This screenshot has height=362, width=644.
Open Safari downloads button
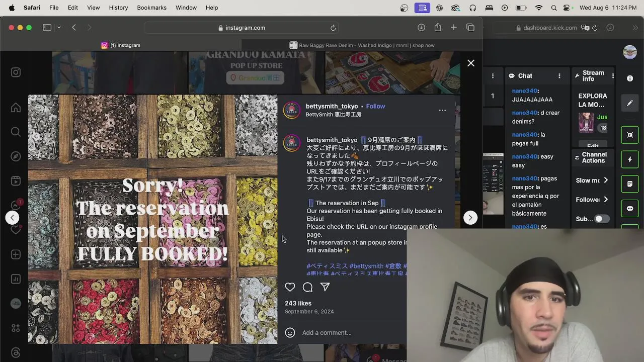click(x=421, y=28)
